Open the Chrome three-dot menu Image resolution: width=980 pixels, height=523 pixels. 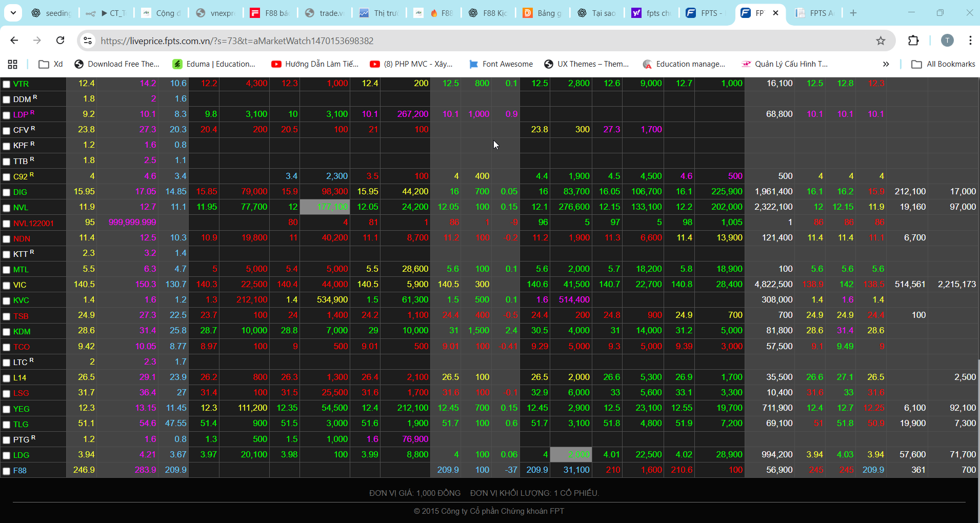[970, 41]
